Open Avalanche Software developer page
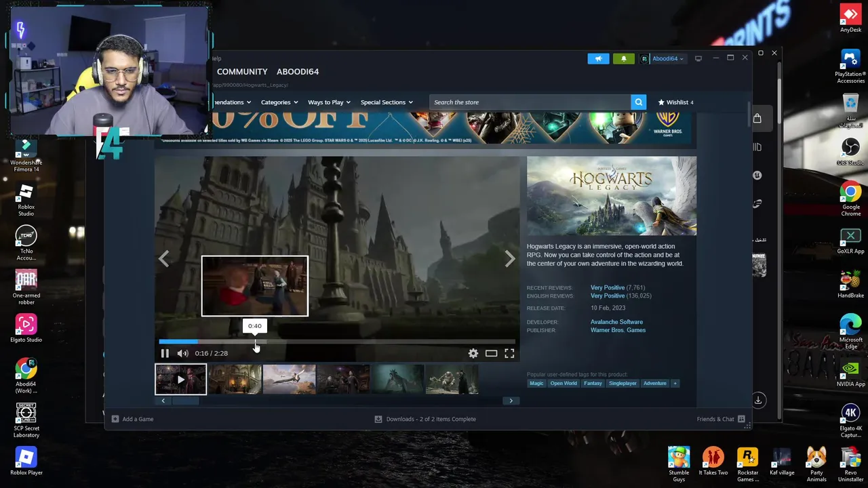868x488 pixels. point(616,322)
